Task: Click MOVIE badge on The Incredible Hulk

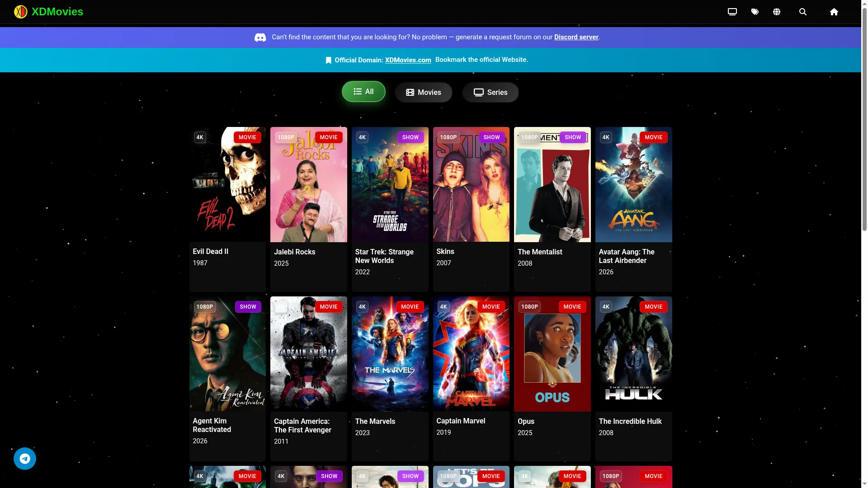Action: [x=654, y=307]
